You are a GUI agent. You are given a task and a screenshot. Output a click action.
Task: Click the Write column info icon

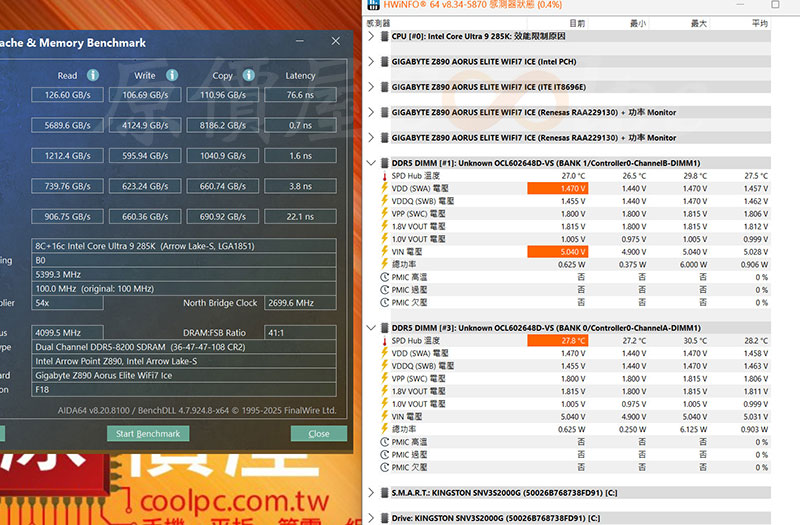tap(170, 75)
